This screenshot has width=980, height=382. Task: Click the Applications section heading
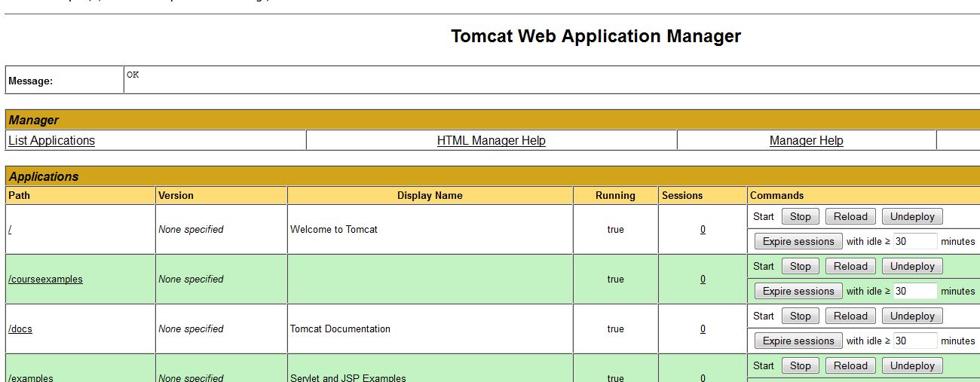tap(44, 176)
